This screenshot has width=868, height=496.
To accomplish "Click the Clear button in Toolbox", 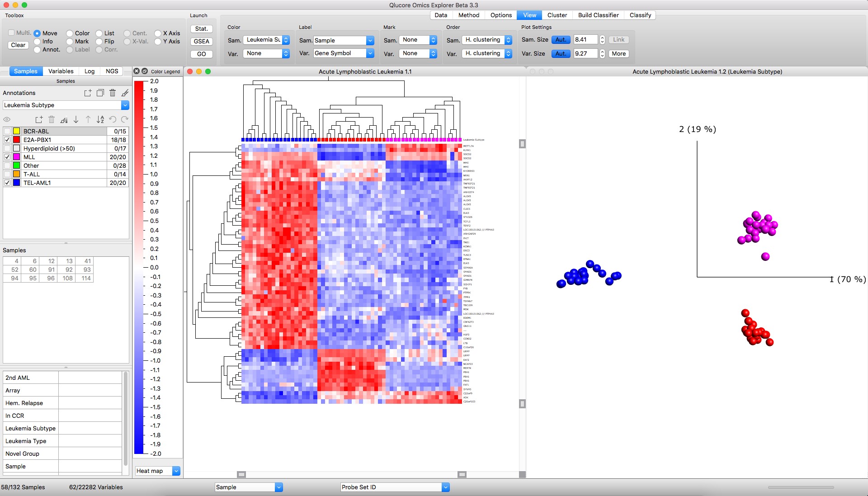I will point(18,45).
